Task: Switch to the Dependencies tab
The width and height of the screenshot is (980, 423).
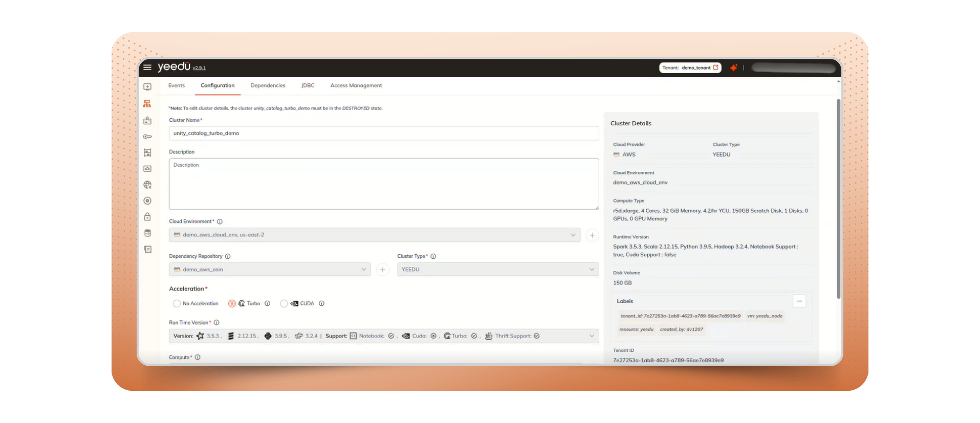Action: pos(268,85)
